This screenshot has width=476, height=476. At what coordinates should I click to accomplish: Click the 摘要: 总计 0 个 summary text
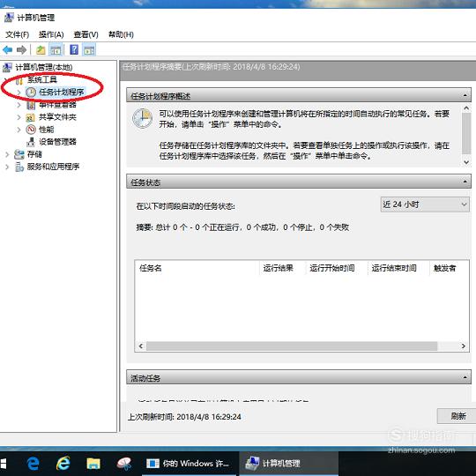[x=242, y=227]
